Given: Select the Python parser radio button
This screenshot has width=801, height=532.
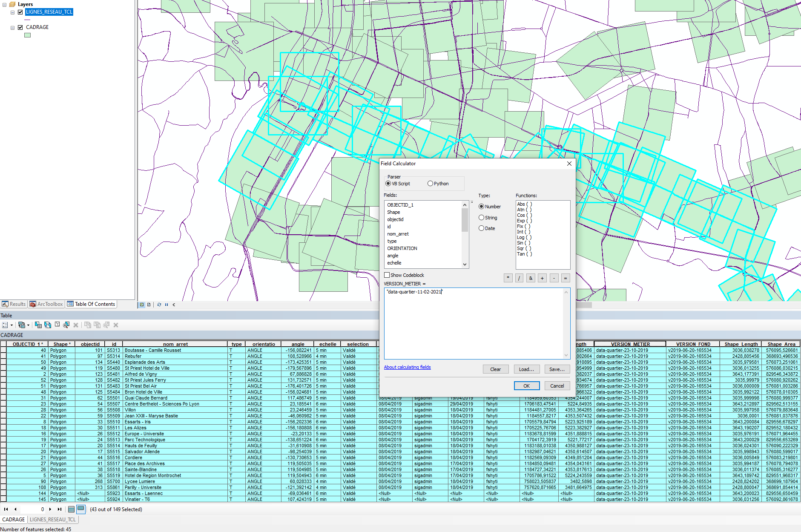Looking at the screenshot, I should click(x=430, y=184).
